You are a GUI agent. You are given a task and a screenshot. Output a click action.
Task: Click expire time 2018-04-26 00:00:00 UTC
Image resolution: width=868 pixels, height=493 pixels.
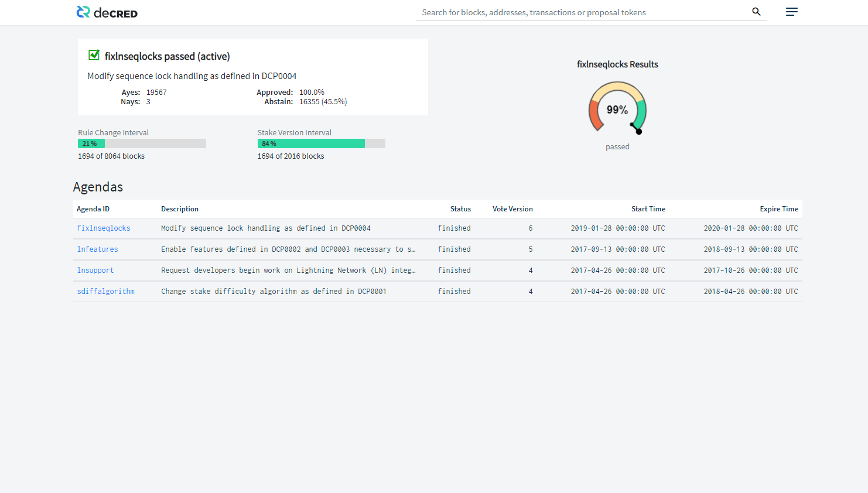pyautogui.click(x=751, y=292)
